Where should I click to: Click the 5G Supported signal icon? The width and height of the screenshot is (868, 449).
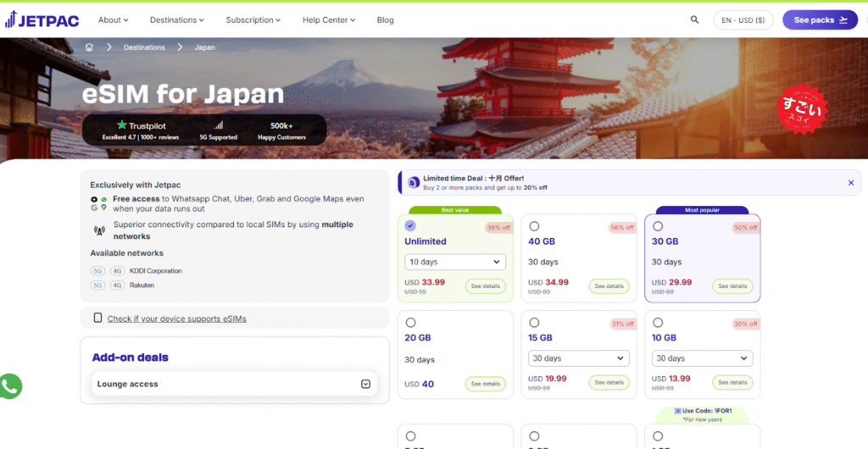[219, 125]
